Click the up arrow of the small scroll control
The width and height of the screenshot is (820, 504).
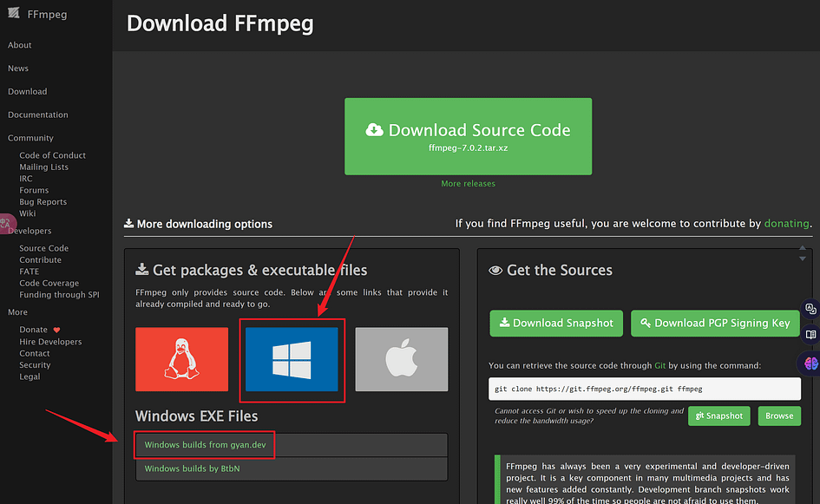click(x=803, y=248)
